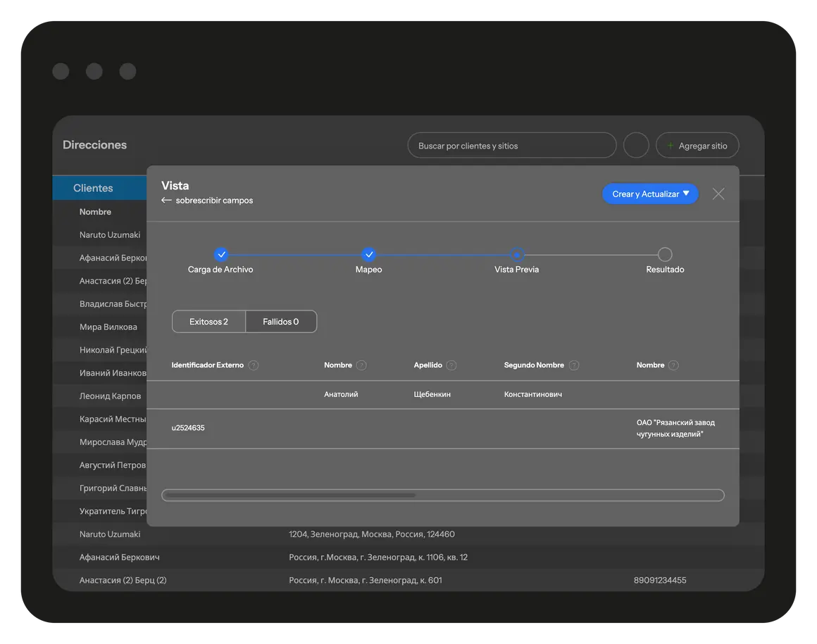
Task: Open the Crear y Actualizar dropdown
Action: 650,194
